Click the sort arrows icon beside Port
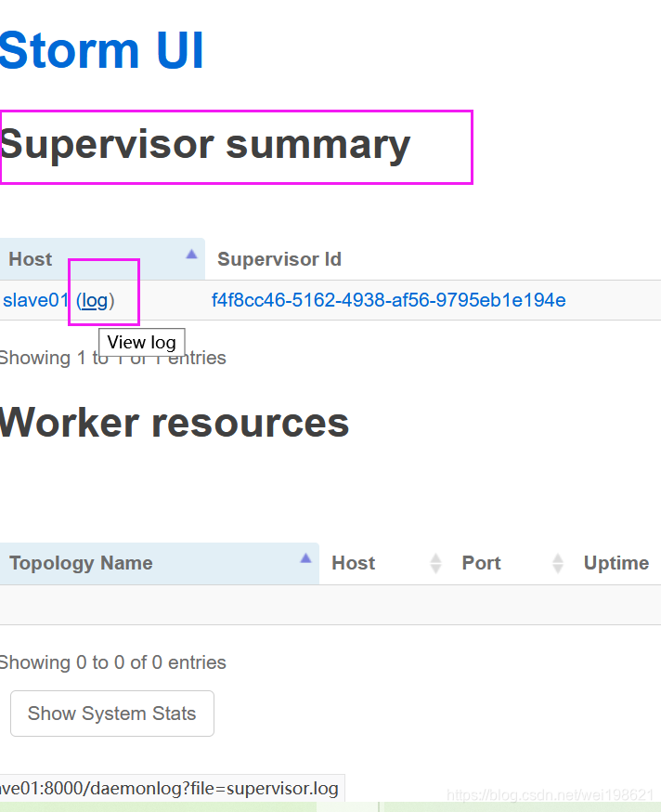The height and width of the screenshot is (812, 661). (x=557, y=563)
